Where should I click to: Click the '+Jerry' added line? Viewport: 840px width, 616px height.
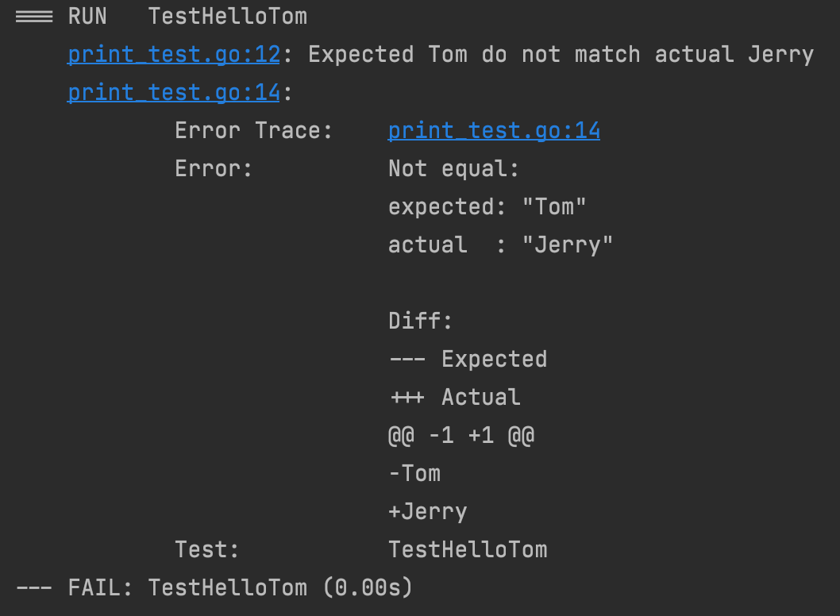(427, 511)
